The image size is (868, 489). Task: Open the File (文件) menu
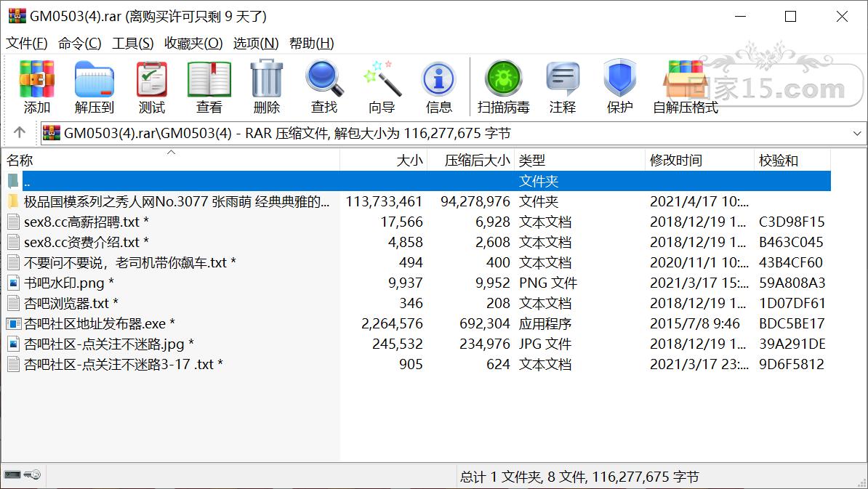pyautogui.click(x=26, y=43)
